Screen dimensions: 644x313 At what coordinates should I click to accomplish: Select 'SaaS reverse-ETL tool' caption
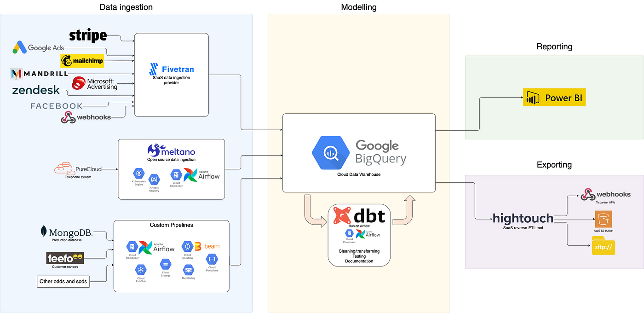coord(523,228)
